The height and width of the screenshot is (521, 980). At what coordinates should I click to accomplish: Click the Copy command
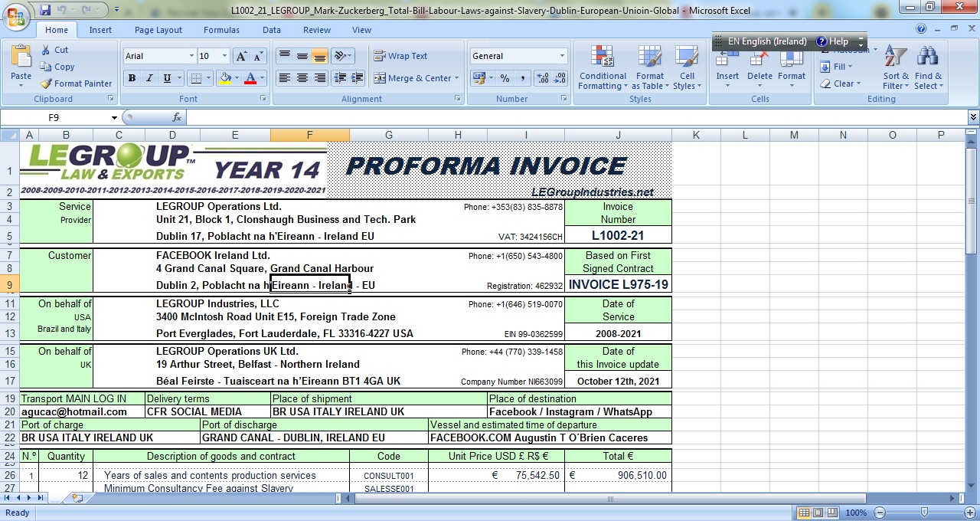[57, 67]
